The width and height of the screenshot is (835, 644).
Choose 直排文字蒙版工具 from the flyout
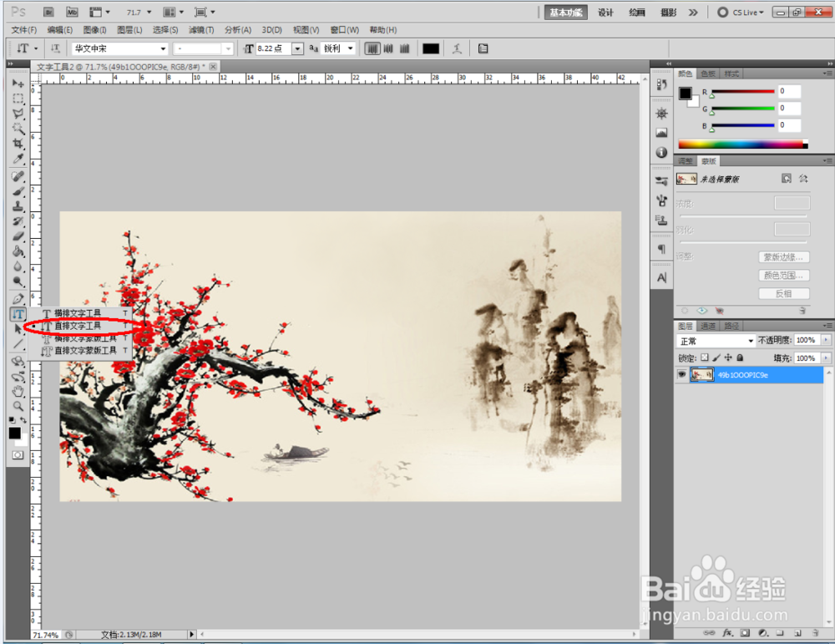click(x=85, y=351)
